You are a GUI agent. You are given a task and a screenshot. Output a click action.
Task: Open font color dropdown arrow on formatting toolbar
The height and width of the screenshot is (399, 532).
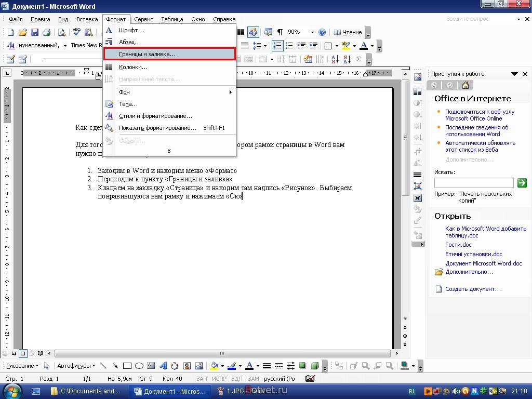coord(372,46)
